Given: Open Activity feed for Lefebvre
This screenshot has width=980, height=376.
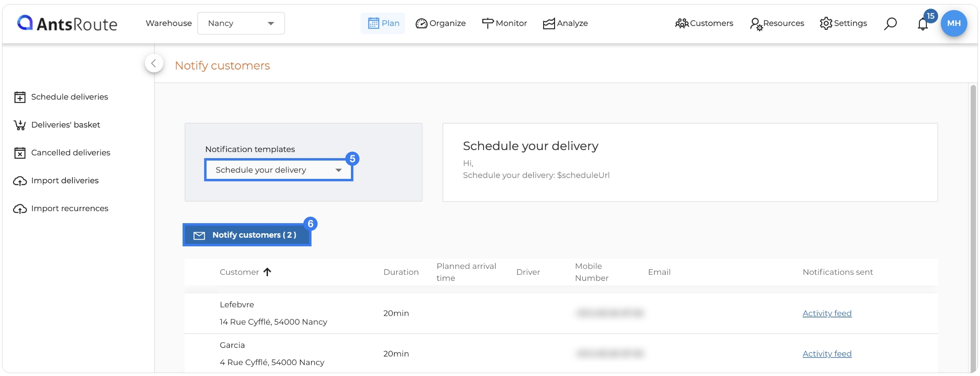Looking at the screenshot, I should point(827,313).
